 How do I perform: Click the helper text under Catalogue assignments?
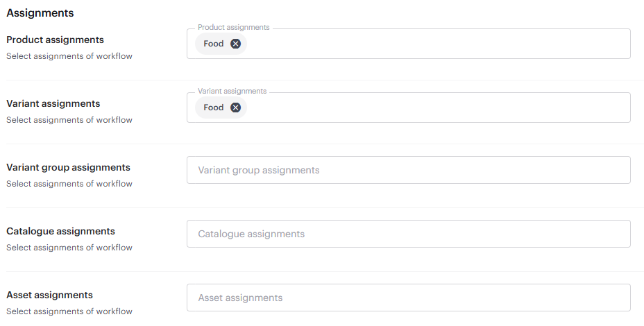click(x=69, y=248)
